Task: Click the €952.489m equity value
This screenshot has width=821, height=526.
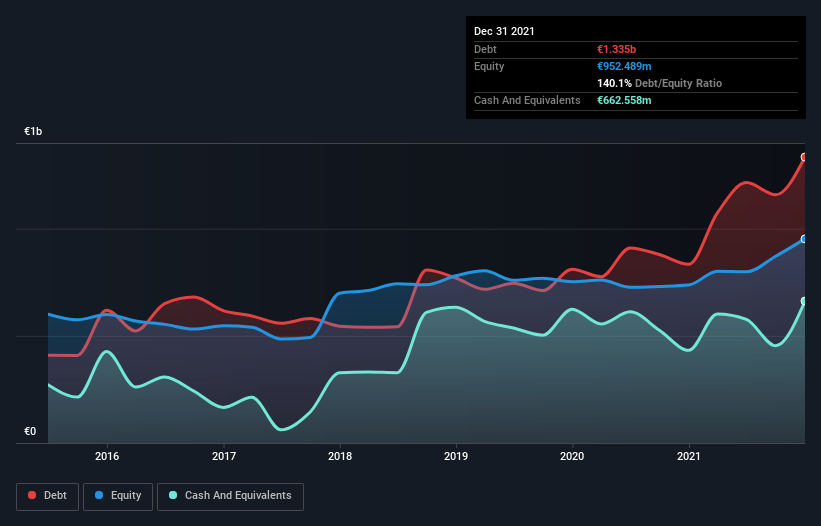Action: click(x=624, y=66)
